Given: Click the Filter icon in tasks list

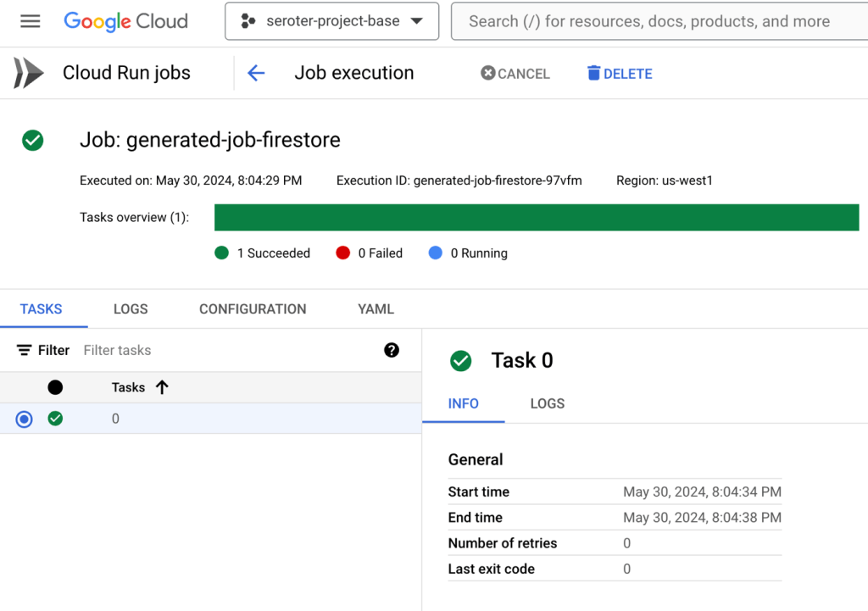Looking at the screenshot, I should (25, 350).
